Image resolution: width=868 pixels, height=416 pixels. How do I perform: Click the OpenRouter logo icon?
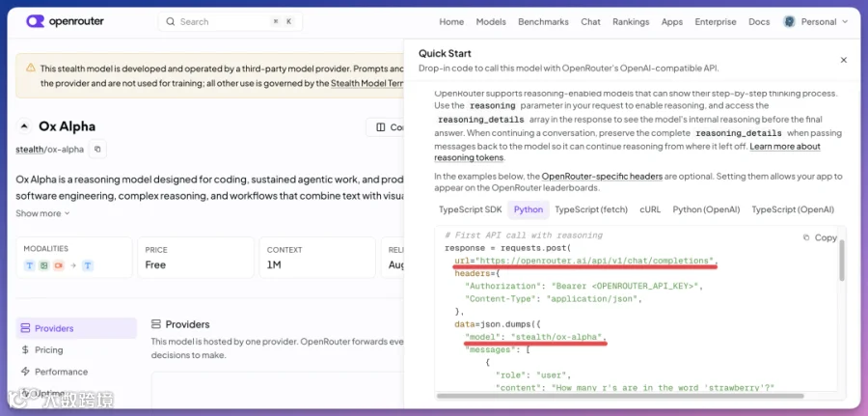point(35,21)
